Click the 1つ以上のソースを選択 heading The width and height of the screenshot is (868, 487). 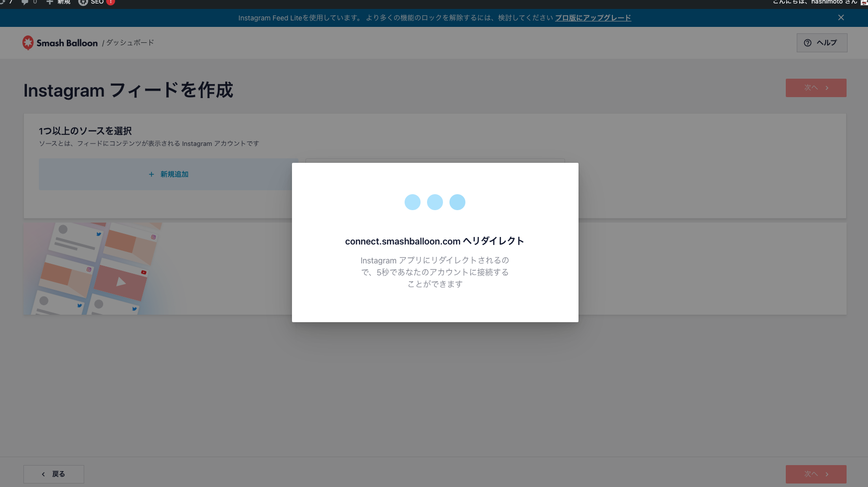point(85,131)
